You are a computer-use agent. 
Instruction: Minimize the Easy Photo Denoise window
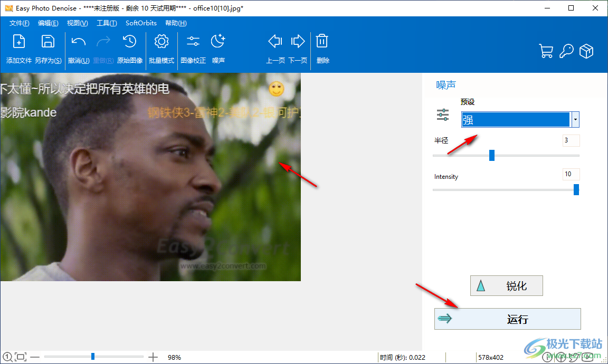point(547,8)
